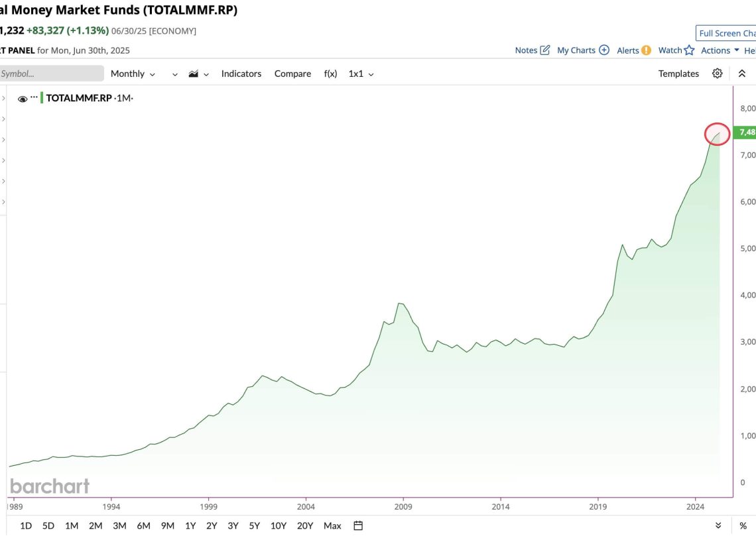Open the three-dot menu beside TOTALMMF.RP

pyautogui.click(x=34, y=97)
